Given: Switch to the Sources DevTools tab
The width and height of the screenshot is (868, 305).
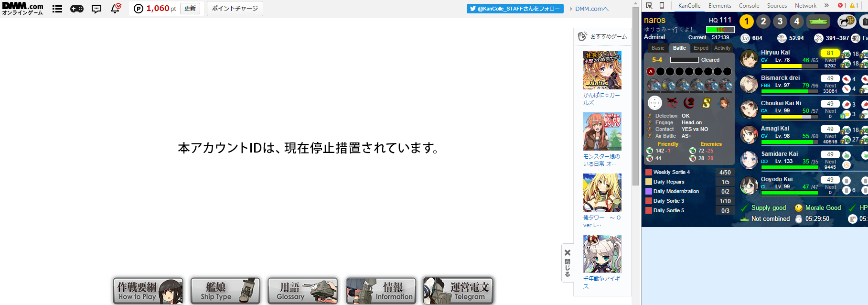Looking at the screenshot, I should tap(777, 6).
